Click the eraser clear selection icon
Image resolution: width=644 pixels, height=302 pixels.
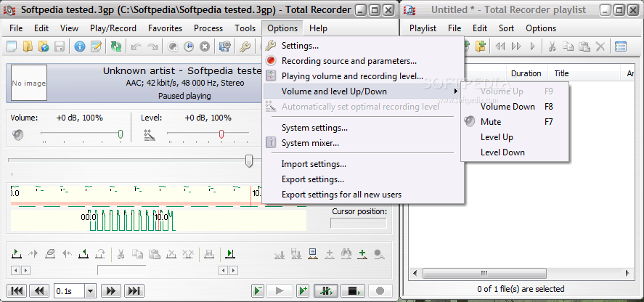pos(50,253)
